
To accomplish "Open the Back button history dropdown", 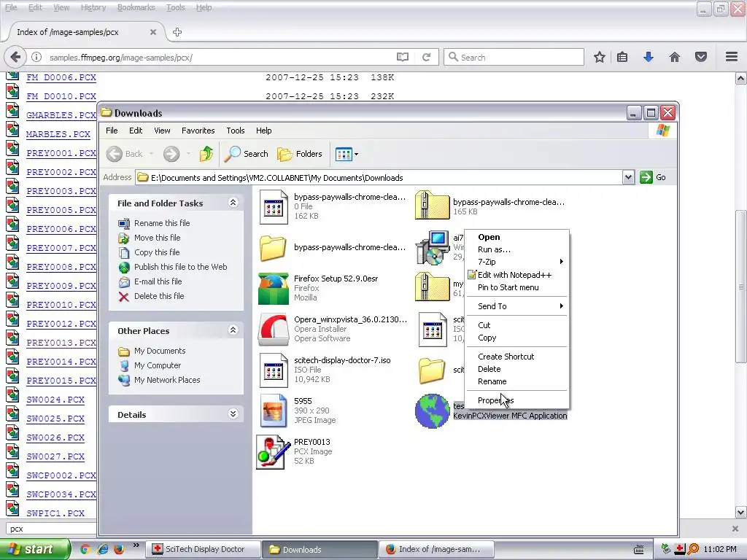I will pyautogui.click(x=152, y=154).
